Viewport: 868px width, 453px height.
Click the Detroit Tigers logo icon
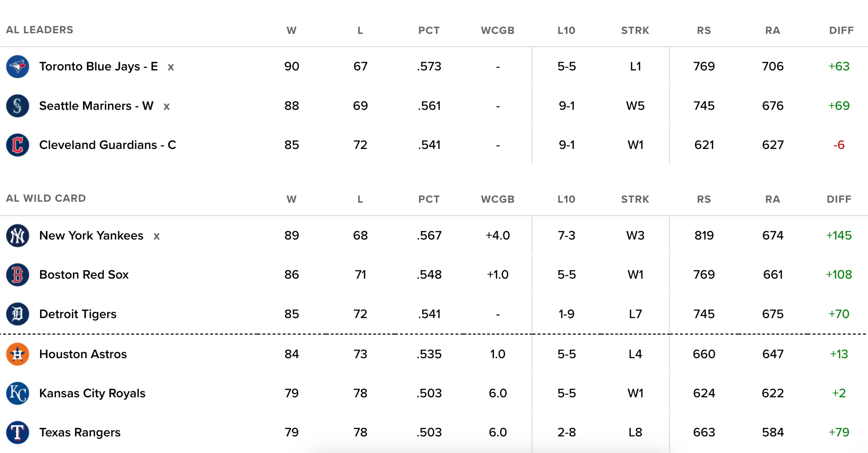pyautogui.click(x=18, y=314)
